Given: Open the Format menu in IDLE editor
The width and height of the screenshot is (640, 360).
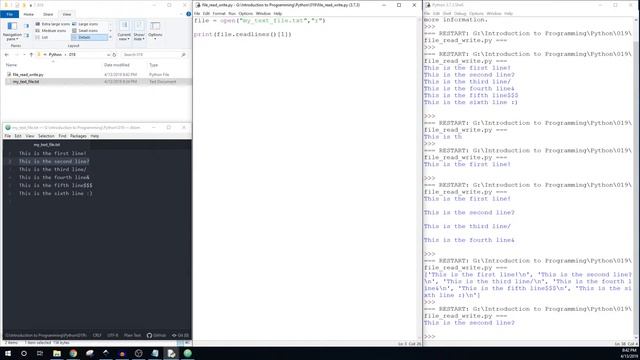Looking at the screenshot, I should click(x=219, y=13).
